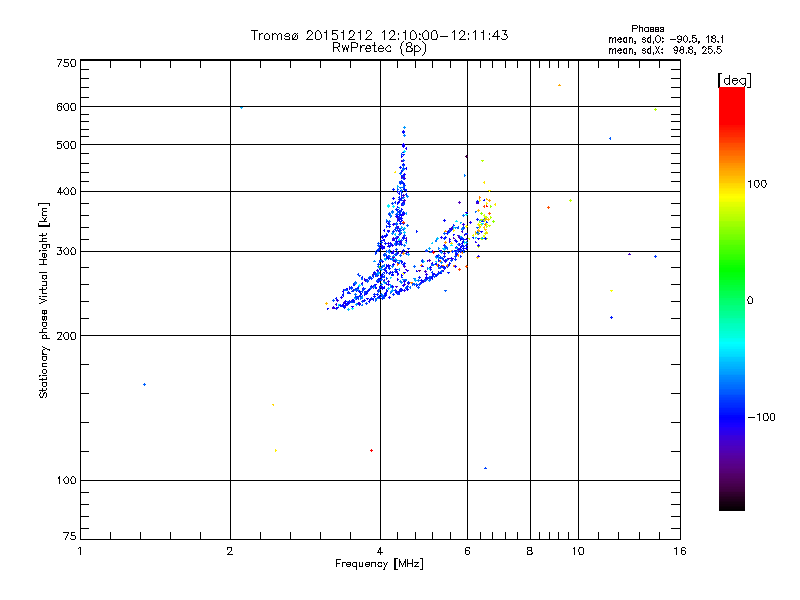Click the colorbar tick label "100"
The image size is (800, 600).
757,184
